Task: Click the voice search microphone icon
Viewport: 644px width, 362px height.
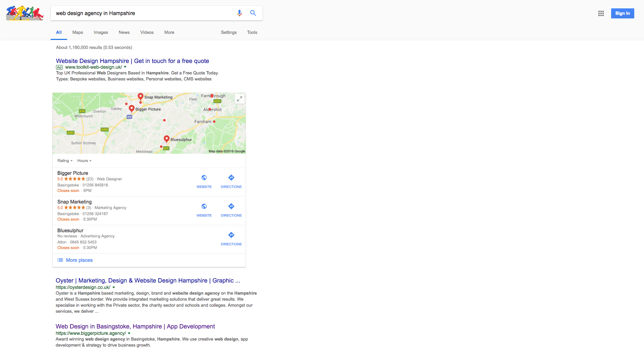Action: click(239, 13)
